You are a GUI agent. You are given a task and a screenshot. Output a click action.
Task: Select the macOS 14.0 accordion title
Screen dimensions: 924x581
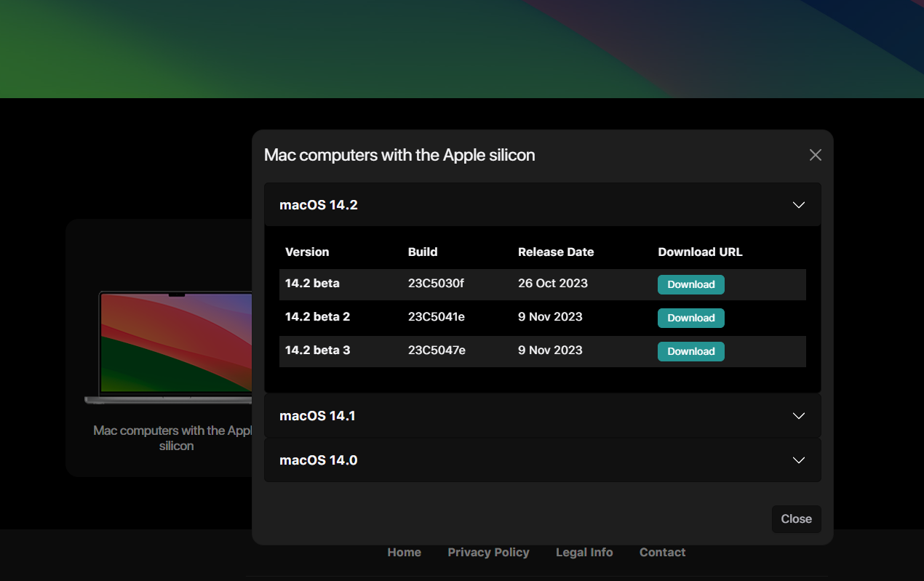click(318, 460)
